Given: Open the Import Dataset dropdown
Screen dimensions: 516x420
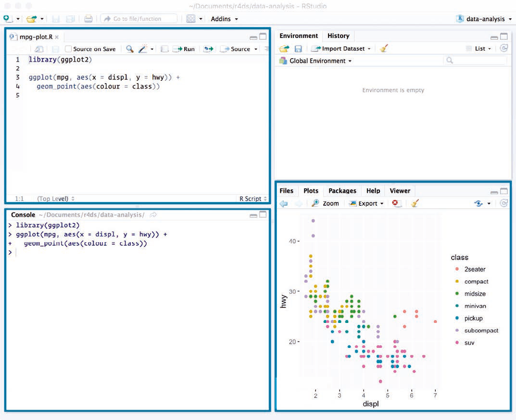Looking at the screenshot, I should tap(341, 49).
